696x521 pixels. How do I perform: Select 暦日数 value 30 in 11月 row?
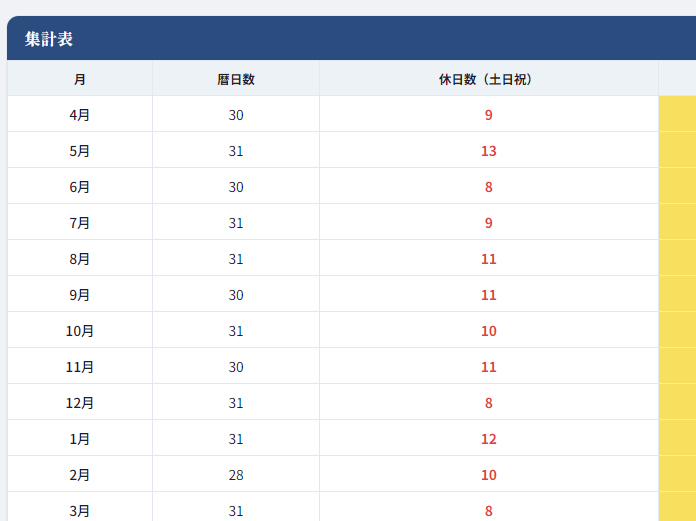tap(236, 367)
